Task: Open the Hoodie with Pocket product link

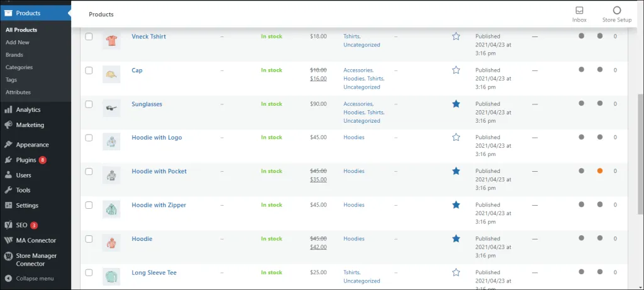Action: (158, 171)
